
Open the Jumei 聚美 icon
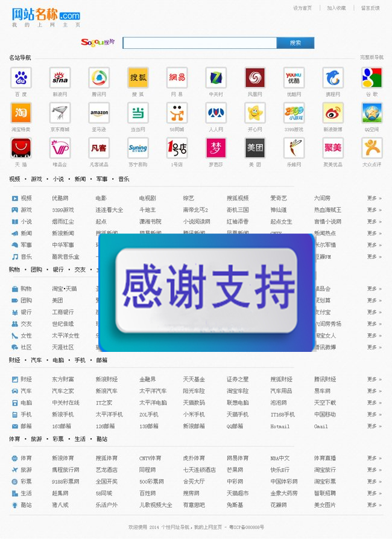point(333,148)
